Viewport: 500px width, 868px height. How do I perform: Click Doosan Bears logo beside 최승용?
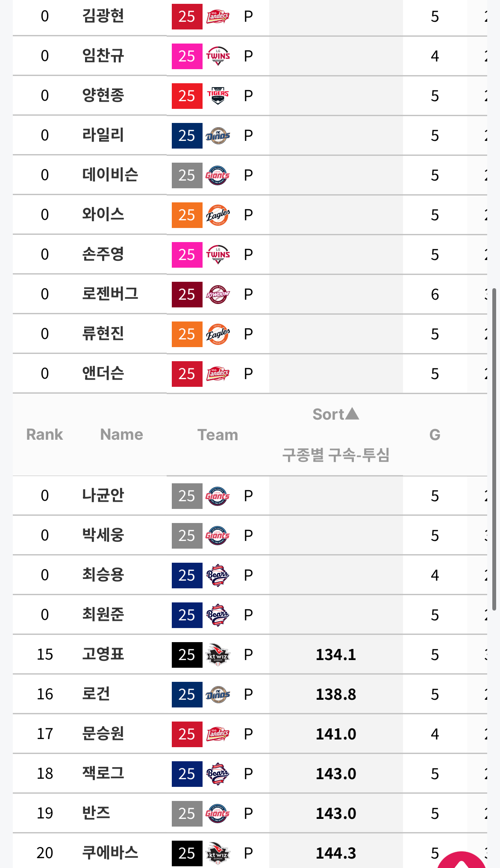[218, 576]
